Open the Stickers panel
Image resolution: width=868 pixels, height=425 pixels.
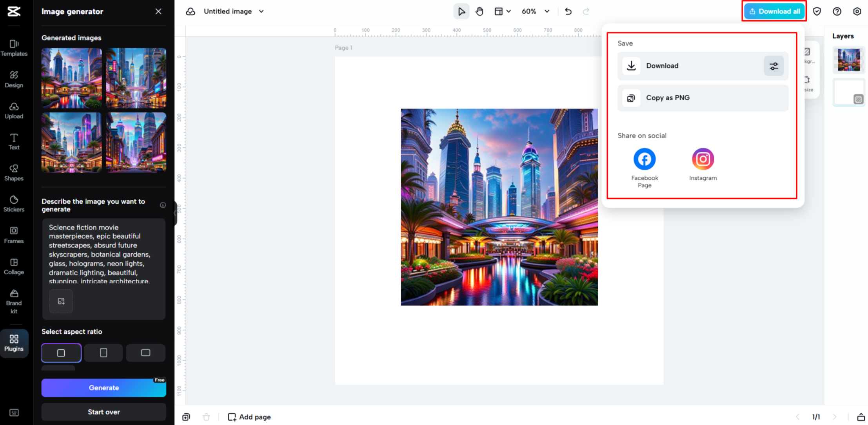[14, 203]
